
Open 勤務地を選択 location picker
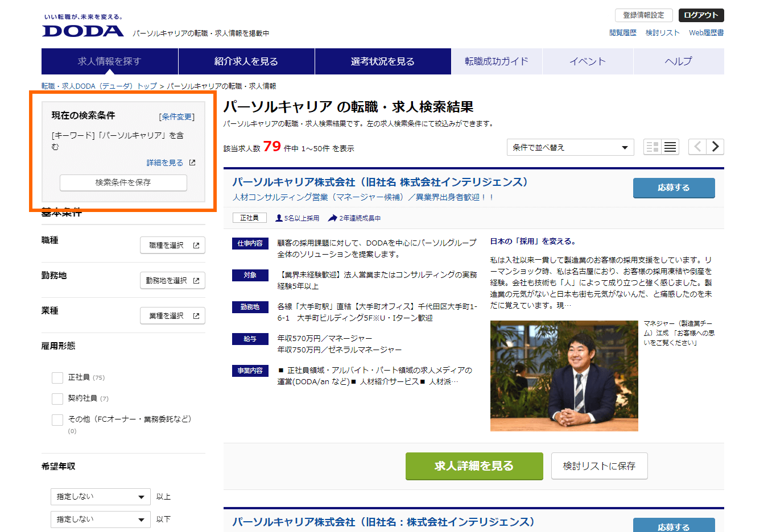(x=172, y=281)
